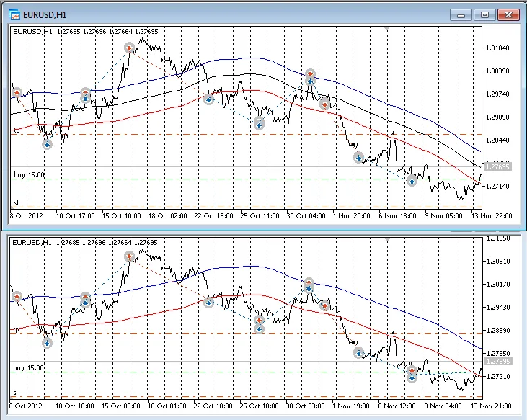Close the EURUSD,H1 chart window
The width and height of the screenshot is (527, 420).
pyautogui.click(x=509, y=14)
